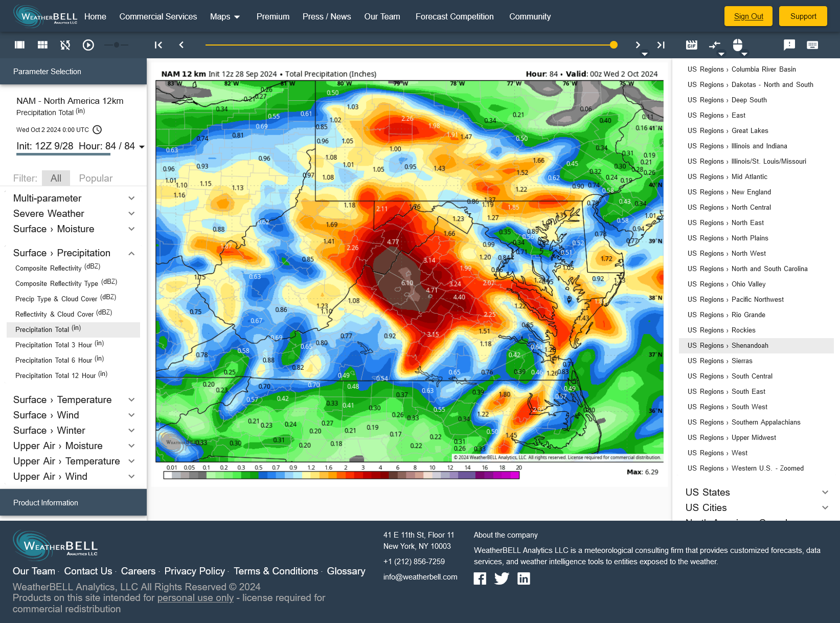840x623 pixels.
Task: Select the Popular filter option
Action: tap(96, 178)
